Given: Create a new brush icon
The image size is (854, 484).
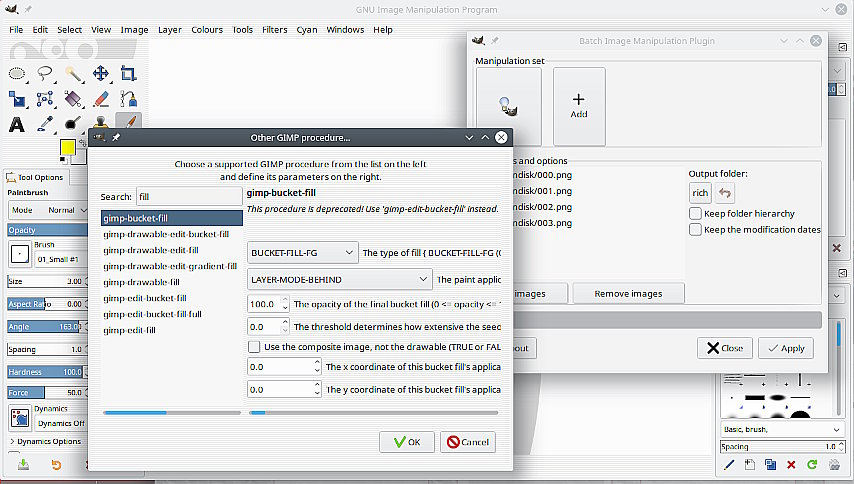Looking at the screenshot, I should pyautogui.click(x=750, y=464).
